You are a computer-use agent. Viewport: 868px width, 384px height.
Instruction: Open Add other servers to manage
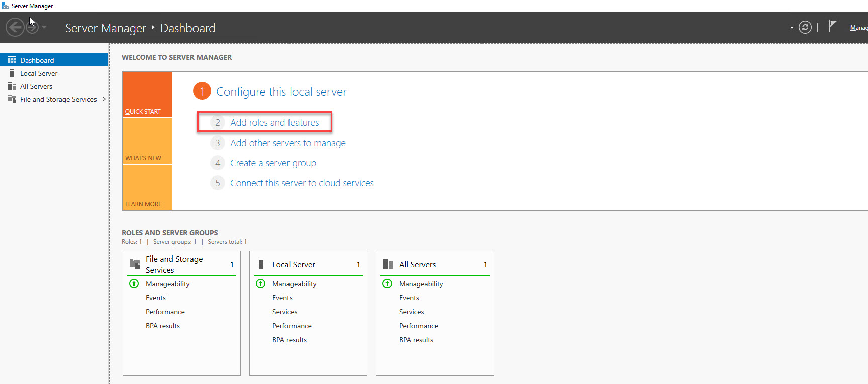point(287,143)
